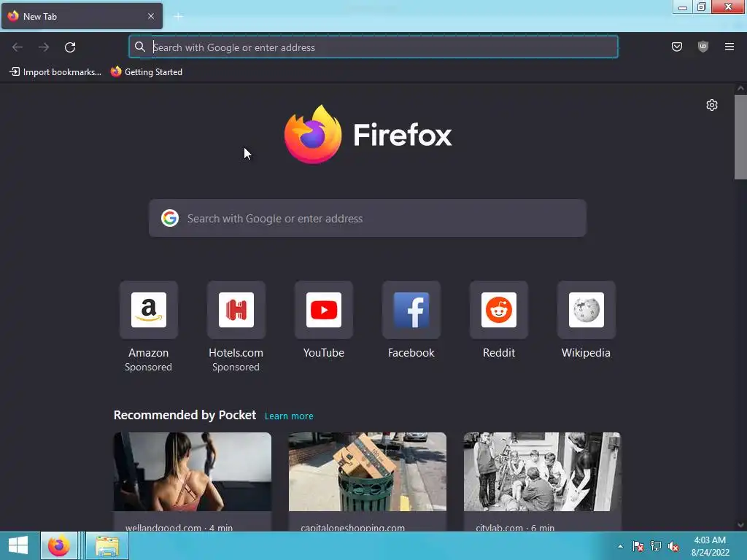747x560 pixels.
Task: Click the address bar search field
Action: [373, 47]
